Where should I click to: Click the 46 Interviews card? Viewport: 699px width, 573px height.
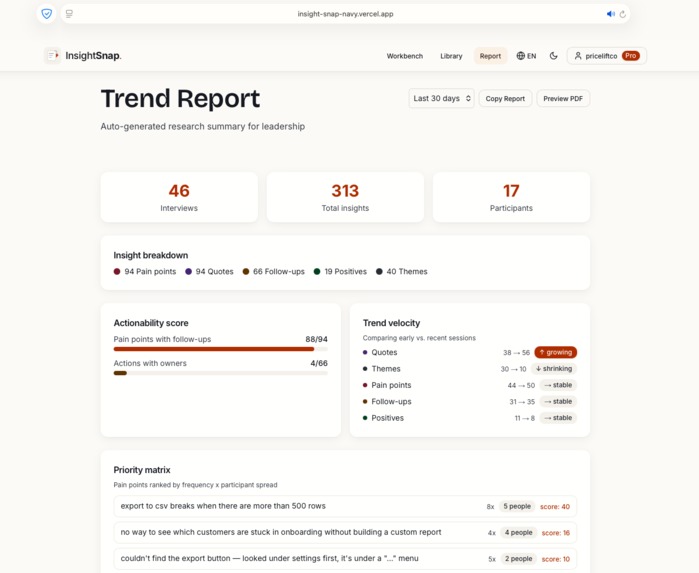tap(179, 197)
